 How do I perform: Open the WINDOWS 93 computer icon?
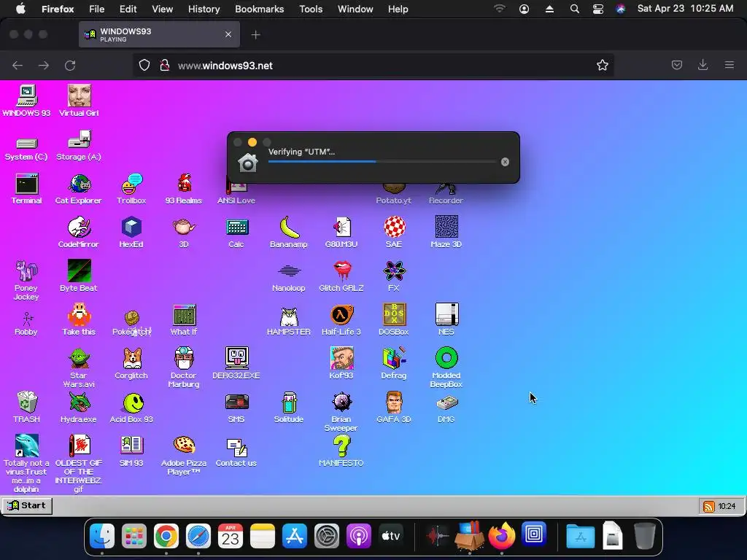click(27, 96)
